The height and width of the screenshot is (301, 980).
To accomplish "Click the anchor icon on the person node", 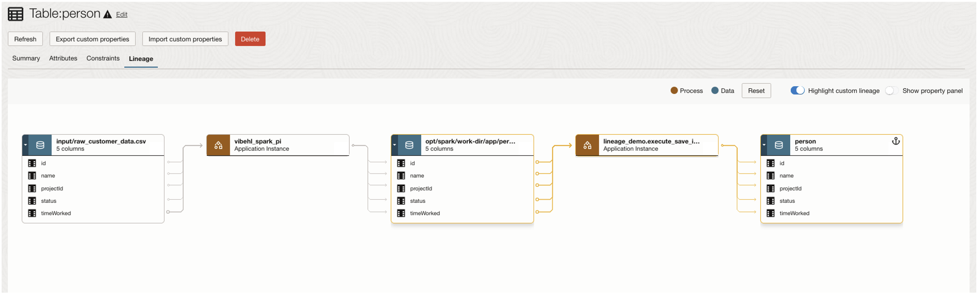I will click(x=895, y=141).
